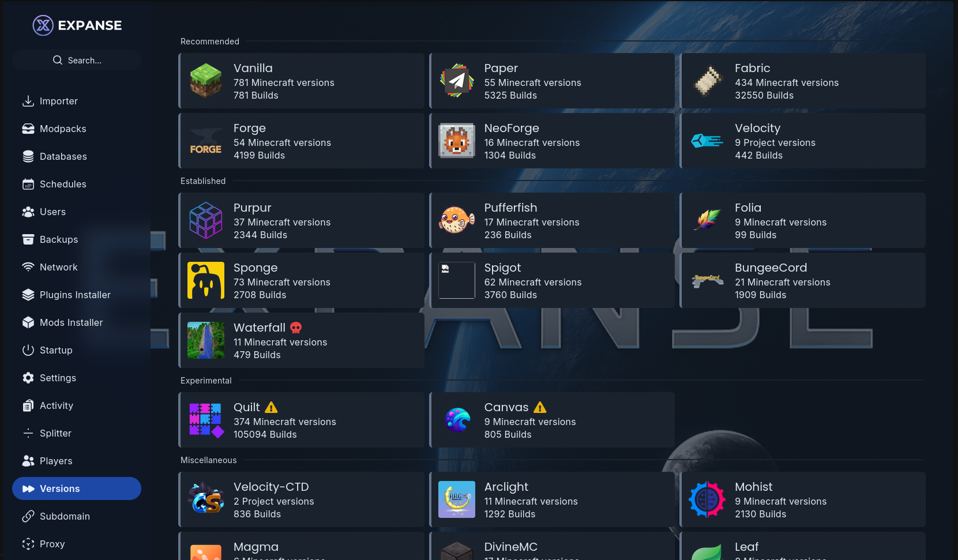Click the Backups icon
Screen dimensions: 958x560
click(x=28, y=239)
